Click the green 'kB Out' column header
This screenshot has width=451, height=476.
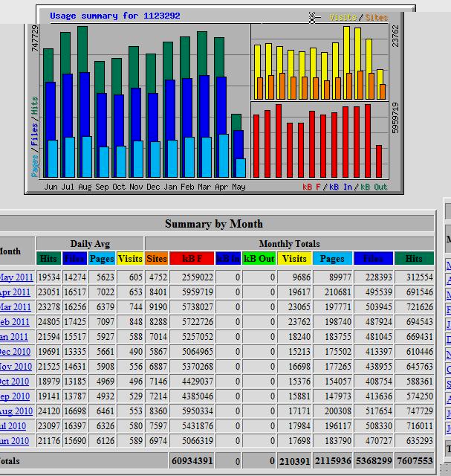pos(259,259)
